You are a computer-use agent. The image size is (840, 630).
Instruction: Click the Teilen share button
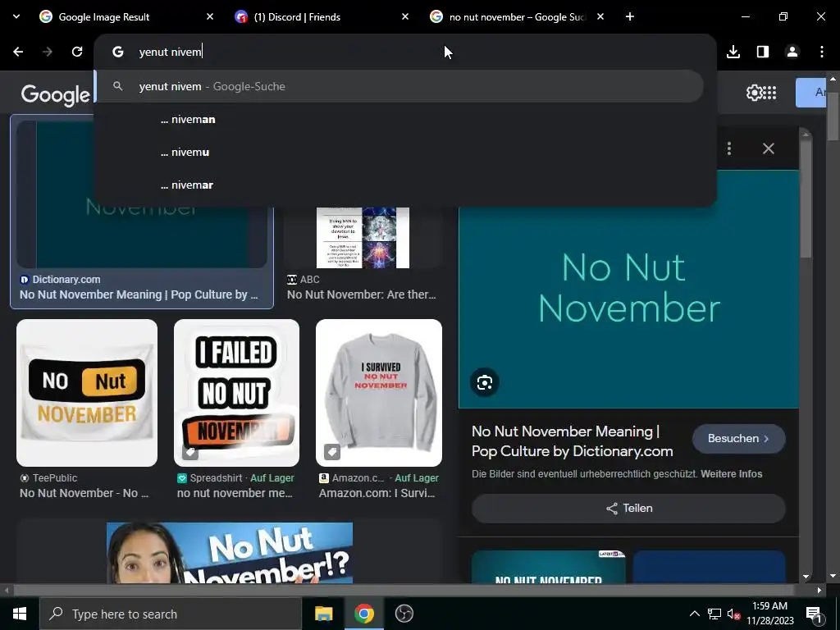[628, 508]
